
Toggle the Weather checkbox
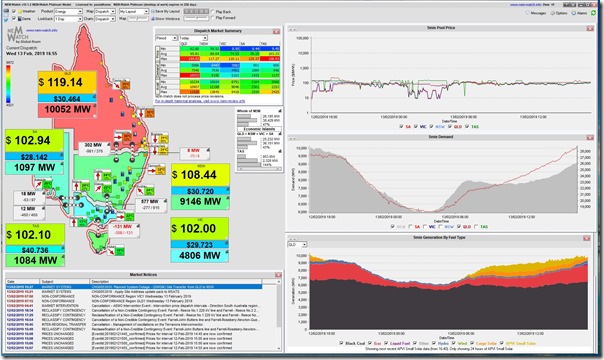tap(14, 12)
